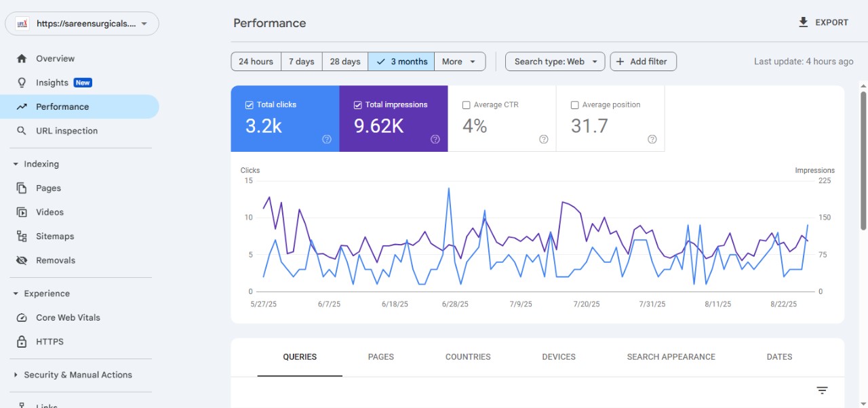Enable the Average position metric checkbox
868x408 pixels.
point(575,104)
